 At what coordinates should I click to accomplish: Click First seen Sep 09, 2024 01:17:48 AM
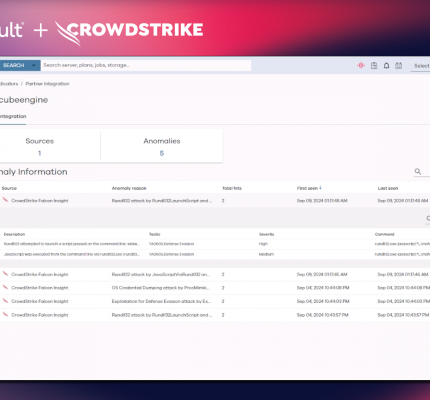(322, 201)
